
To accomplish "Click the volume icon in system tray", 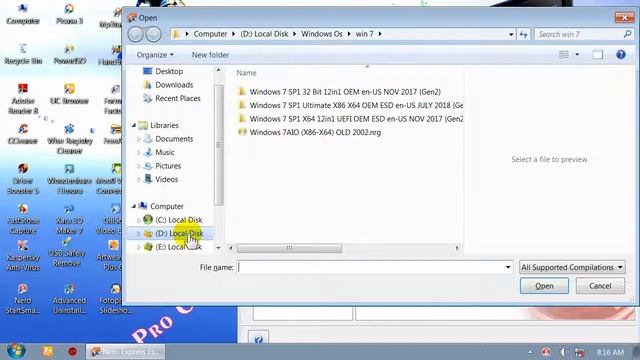I will (563, 352).
